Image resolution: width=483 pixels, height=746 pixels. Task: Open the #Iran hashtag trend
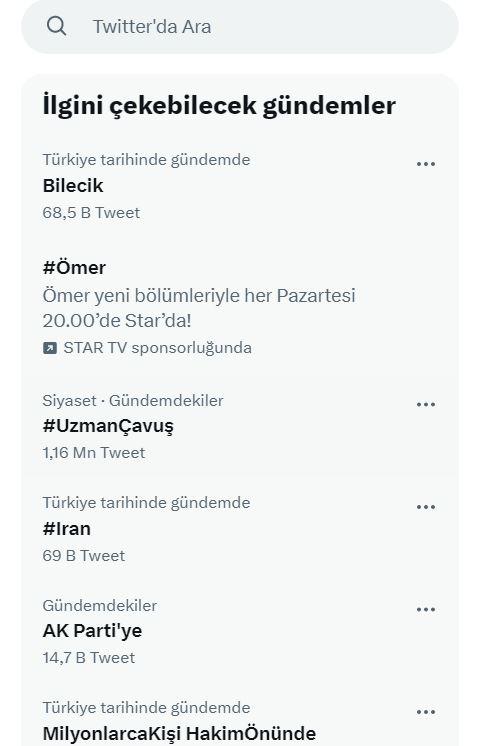[x=67, y=529]
